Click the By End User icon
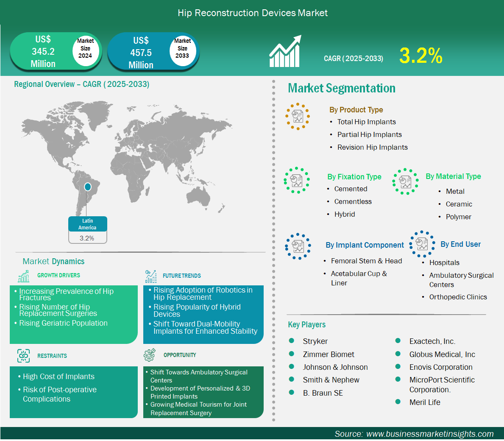Screen dimensions: 504x441 pyautogui.click(x=422, y=244)
